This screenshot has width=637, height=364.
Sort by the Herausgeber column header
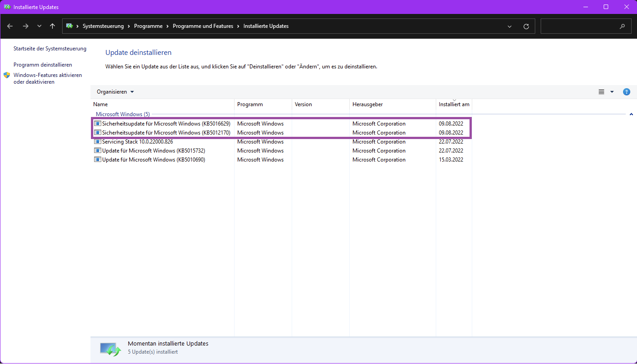click(x=393, y=104)
